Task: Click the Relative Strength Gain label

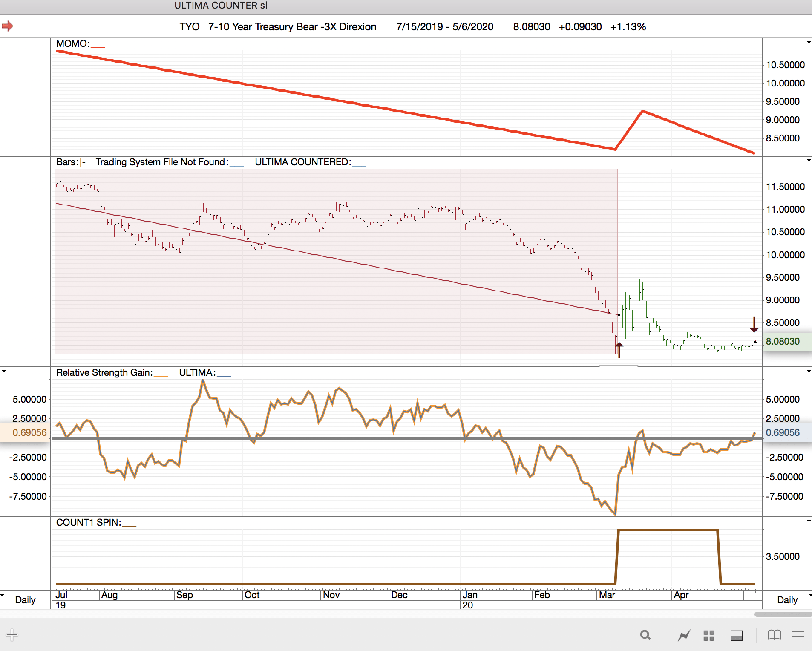Action: click(x=104, y=373)
